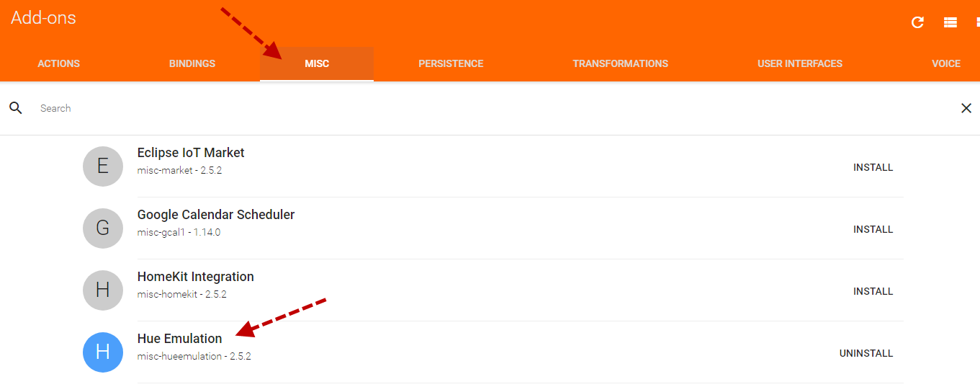
Task: Switch to the Persistence tab
Action: (x=451, y=63)
